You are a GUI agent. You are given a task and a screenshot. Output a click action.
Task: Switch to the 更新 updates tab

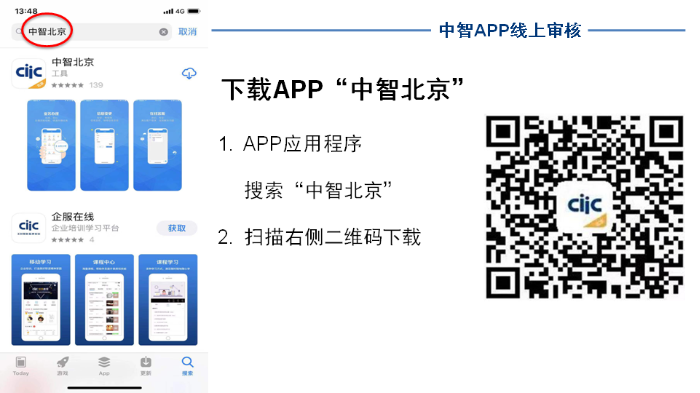coord(146,366)
